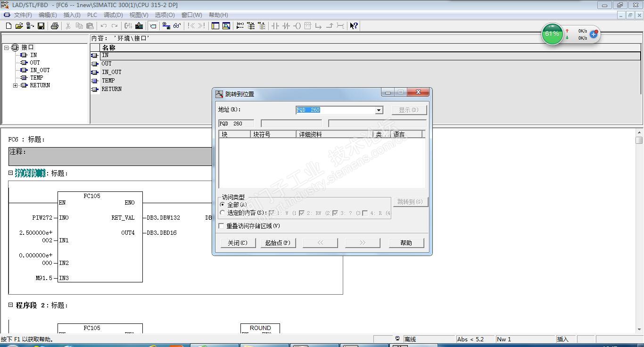Toggle the Overviews panel icon
This screenshot has height=347, width=644.
tap(215, 26)
